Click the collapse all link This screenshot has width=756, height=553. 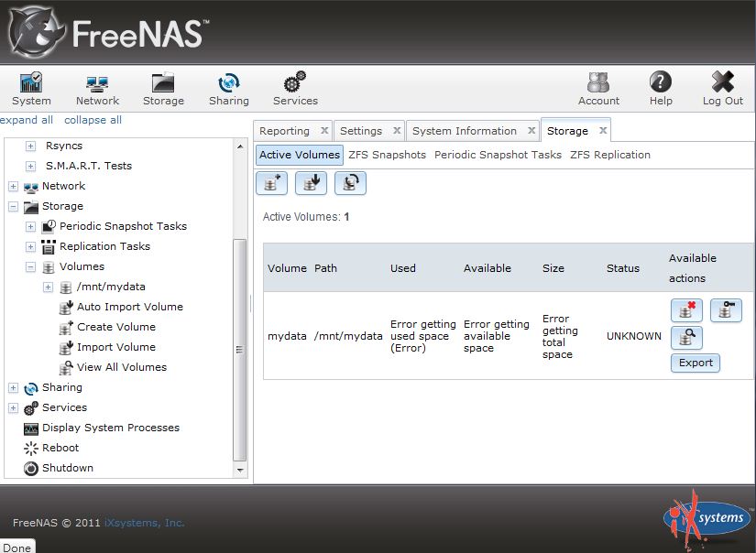93,120
